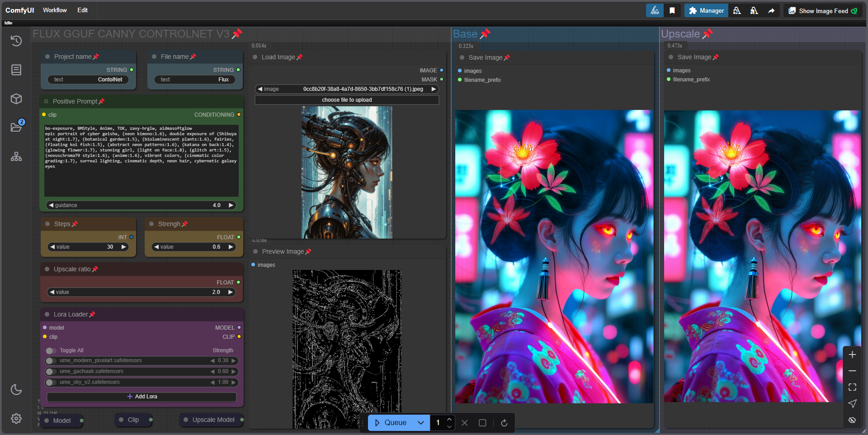Click the zoom in plus icon
868x435 pixels.
point(852,355)
